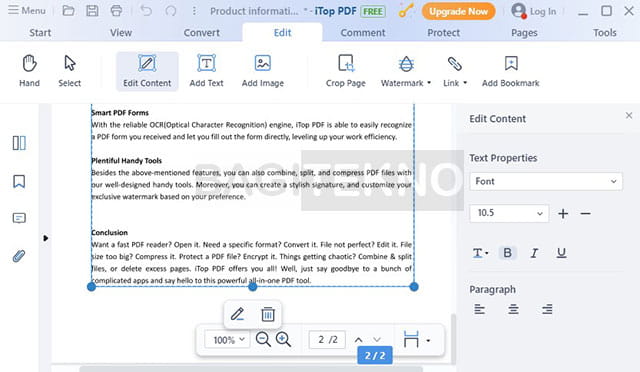Click the "Conclusion" heading text
The image size is (640, 372).
pyautogui.click(x=109, y=232)
